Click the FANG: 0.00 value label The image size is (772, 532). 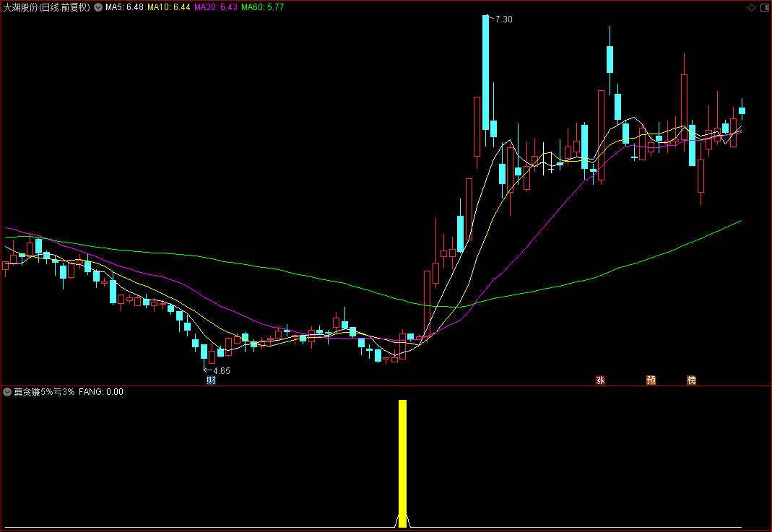[101, 392]
